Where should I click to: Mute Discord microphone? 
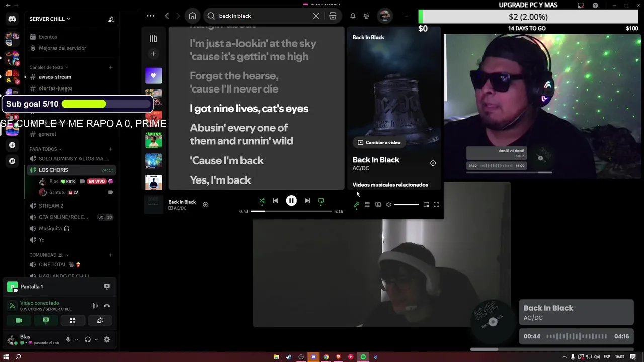68,340
